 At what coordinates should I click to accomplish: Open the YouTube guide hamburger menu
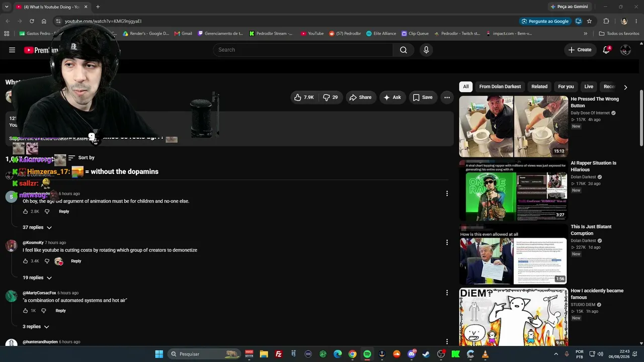[12, 50]
